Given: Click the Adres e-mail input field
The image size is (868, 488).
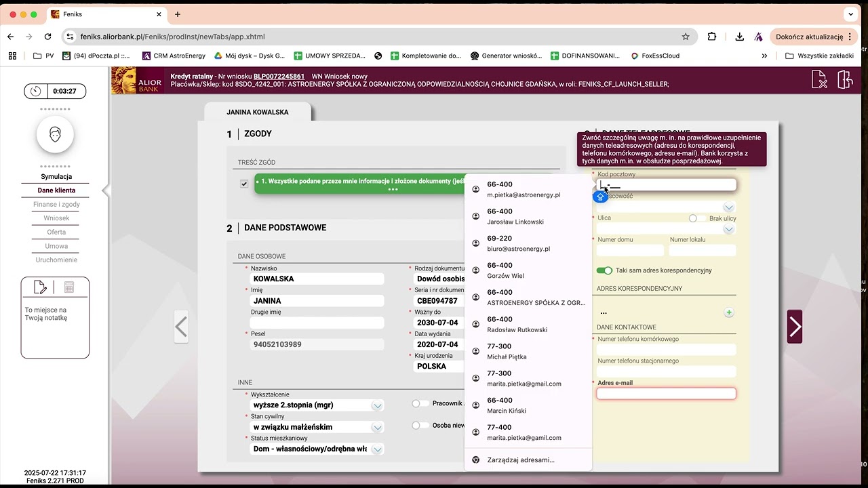Looking at the screenshot, I should coord(666,394).
